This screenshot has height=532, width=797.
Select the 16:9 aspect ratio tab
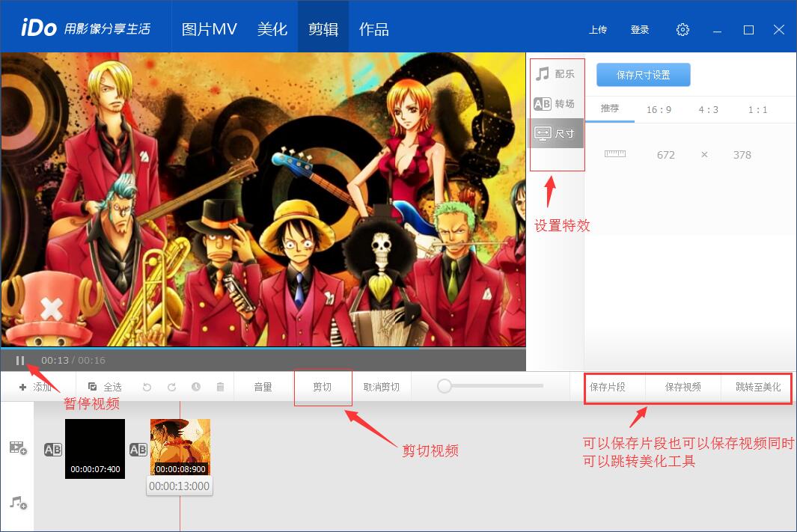[x=659, y=109]
